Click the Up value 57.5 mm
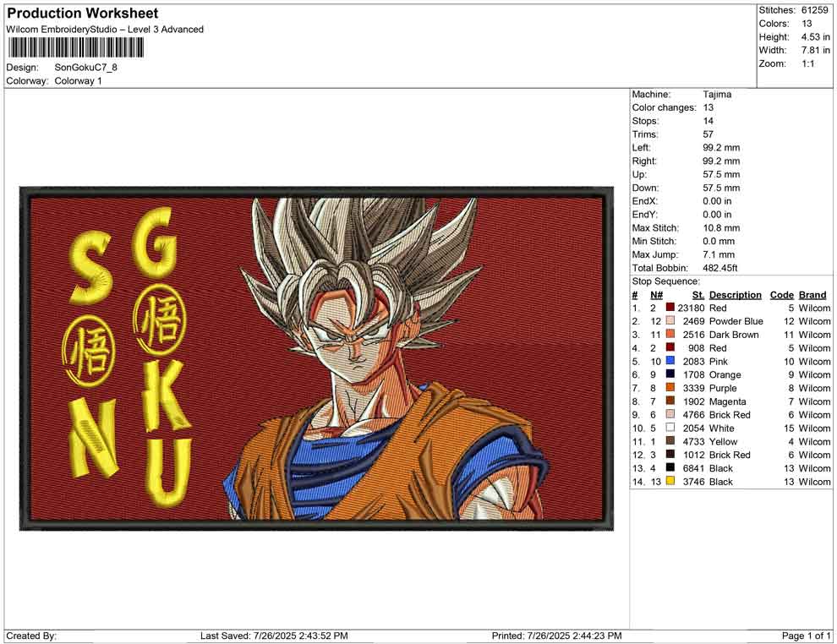 [x=721, y=174]
